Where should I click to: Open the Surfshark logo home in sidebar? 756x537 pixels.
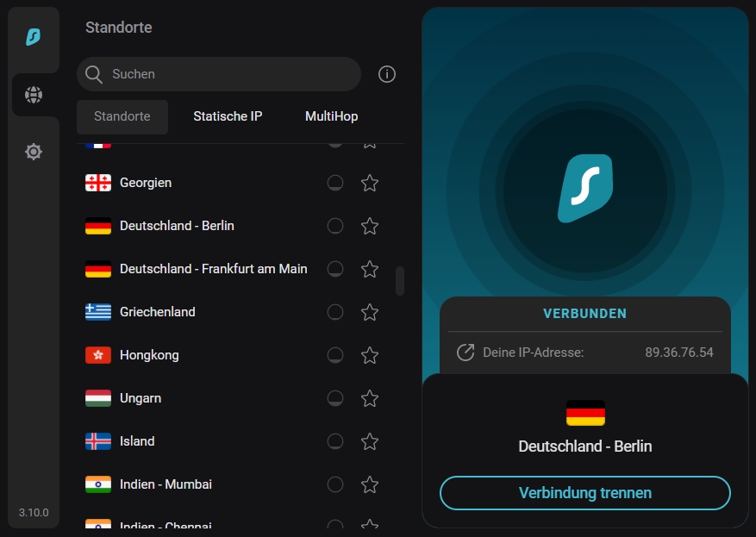point(34,37)
